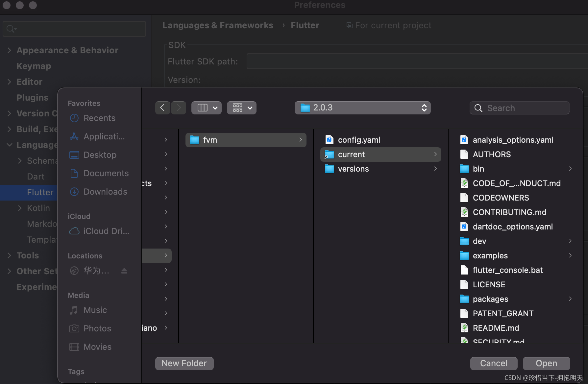Go forward with the right arrow button

pyautogui.click(x=179, y=108)
